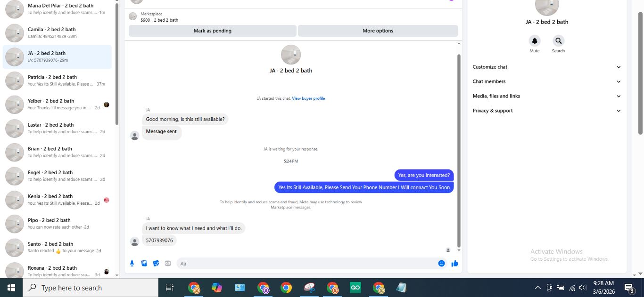
Task: Open the View buyer profile link
Action: pyautogui.click(x=308, y=98)
